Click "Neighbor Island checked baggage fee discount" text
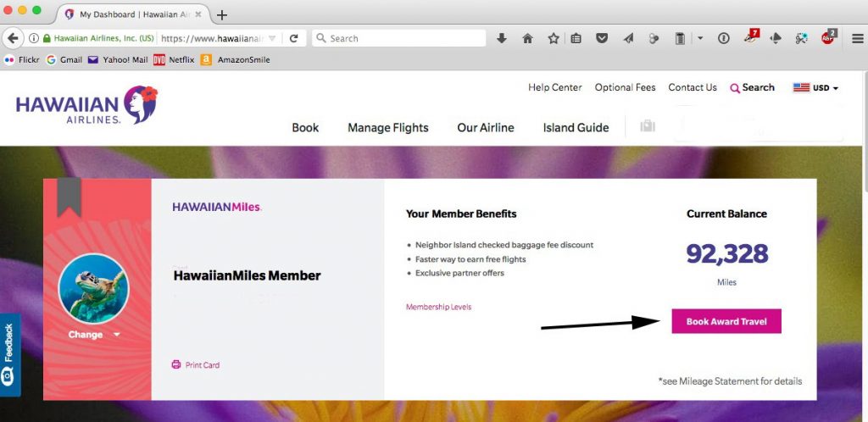The image size is (868, 422). pyautogui.click(x=504, y=244)
